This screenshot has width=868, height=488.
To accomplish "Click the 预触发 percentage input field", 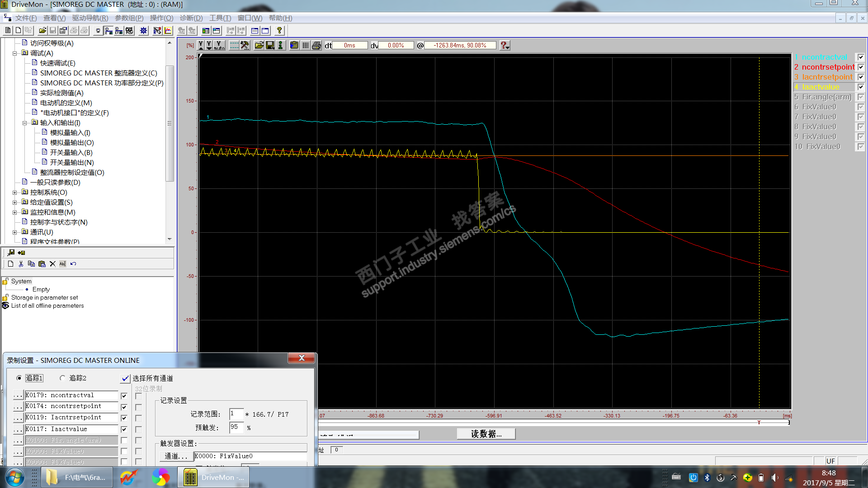I will tap(236, 427).
